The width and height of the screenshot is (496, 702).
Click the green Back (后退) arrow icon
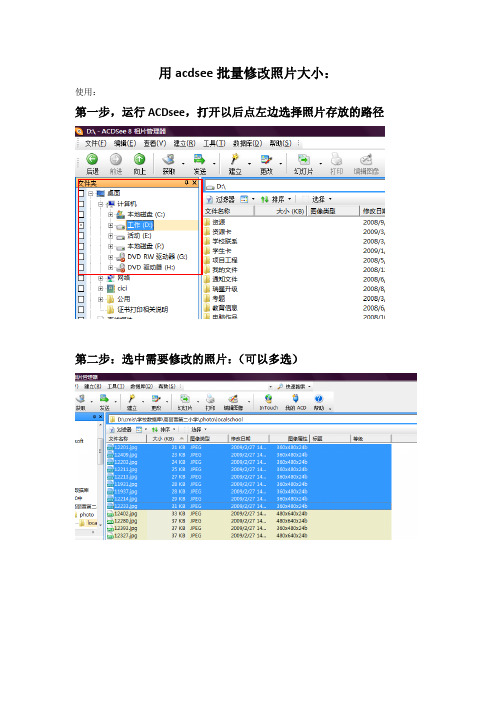pos(92,159)
